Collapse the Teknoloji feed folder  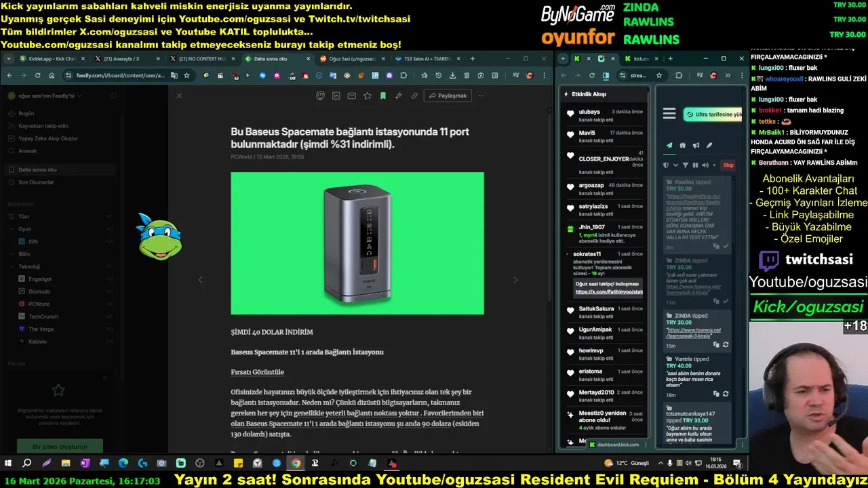[12, 266]
